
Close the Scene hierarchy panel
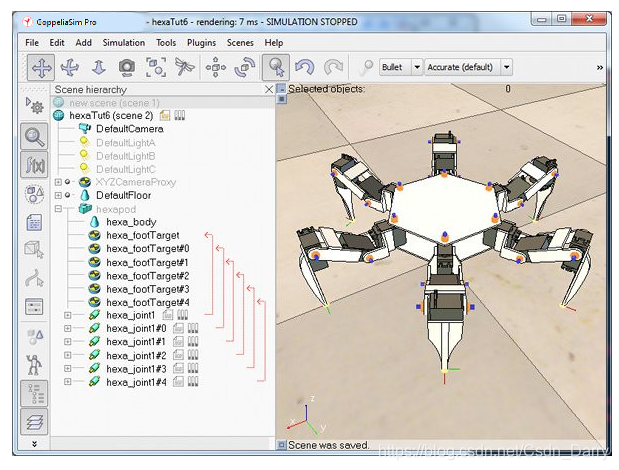[269, 90]
